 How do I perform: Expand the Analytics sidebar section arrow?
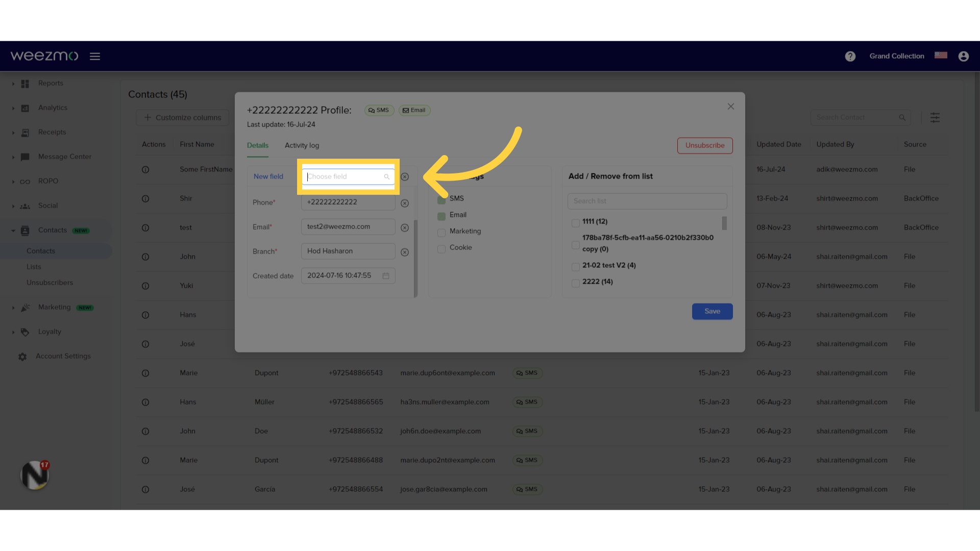coord(13,108)
